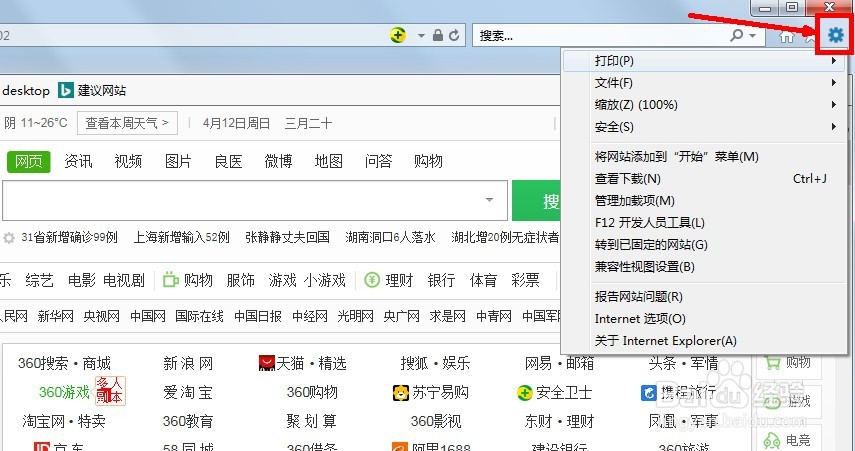Viewport: 855px width, 451px height.
Task: Switch to the 资讯 search tab
Action: coord(78,161)
